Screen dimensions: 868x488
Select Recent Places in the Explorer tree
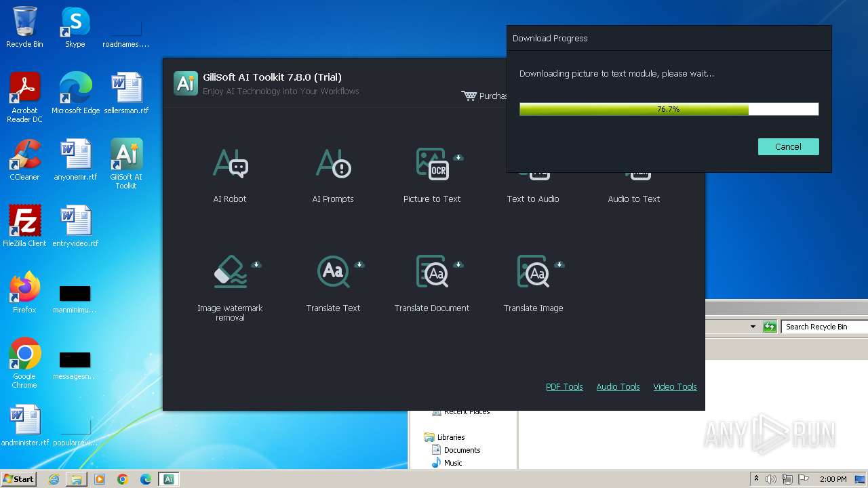pyautogui.click(x=461, y=411)
